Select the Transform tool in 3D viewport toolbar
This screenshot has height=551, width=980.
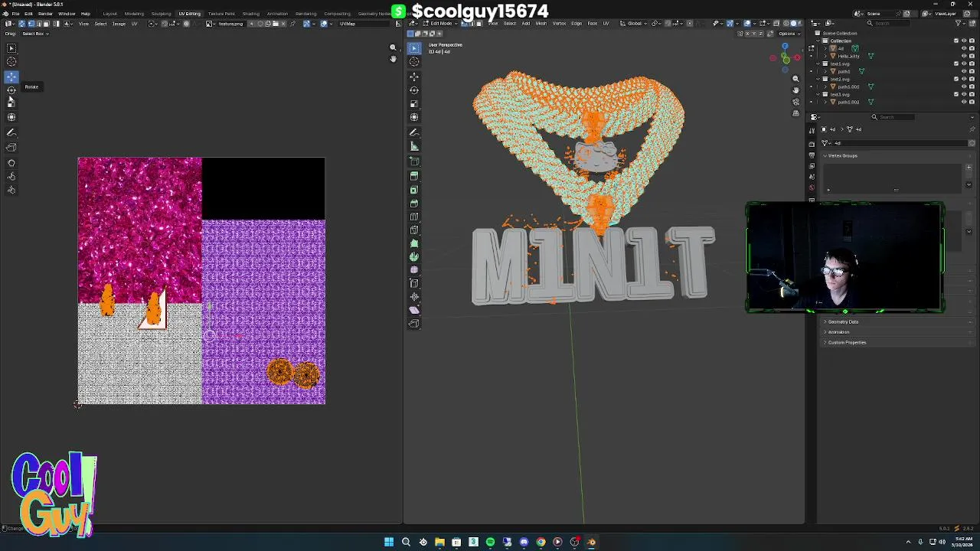coord(414,117)
